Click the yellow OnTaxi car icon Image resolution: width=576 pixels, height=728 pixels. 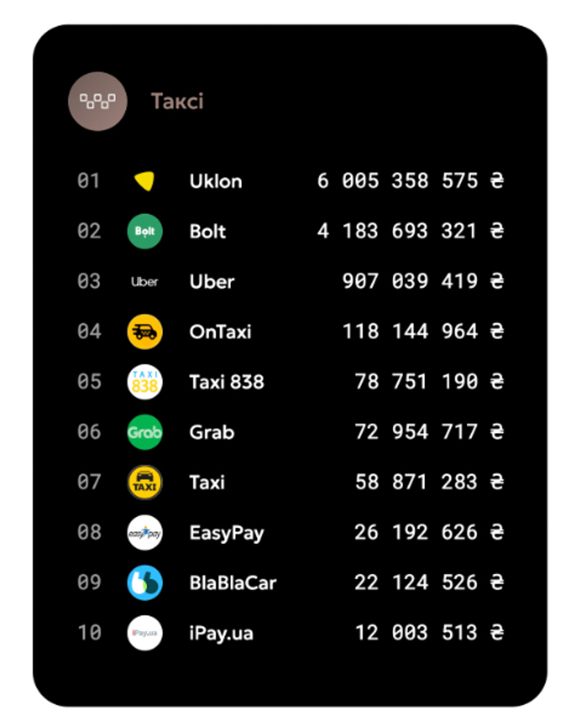point(145,332)
